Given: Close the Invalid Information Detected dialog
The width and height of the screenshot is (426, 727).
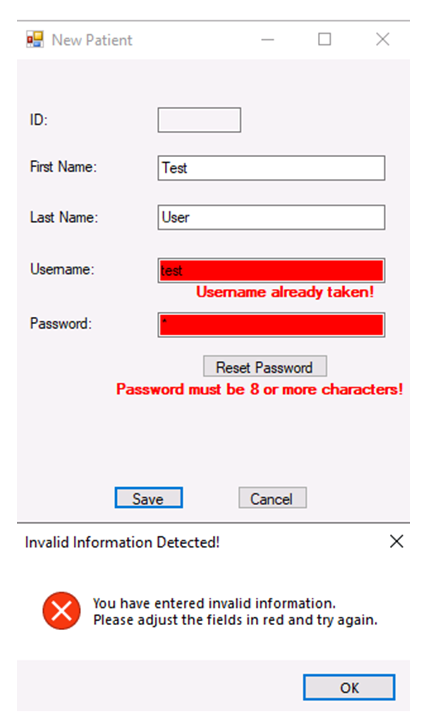Looking at the screenshot, I should [x=396, y=541].
